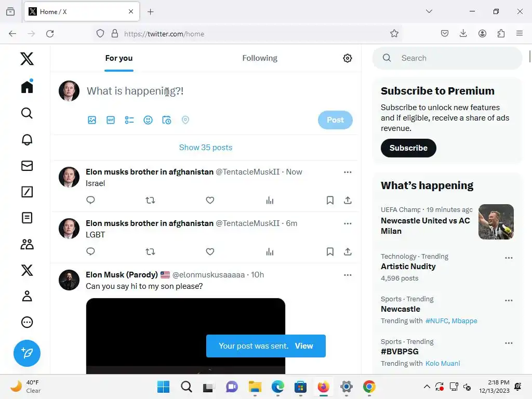Viewport: 532px width, 399px height.
Task: Click the What is happening text field
Action: coord(217,91)
